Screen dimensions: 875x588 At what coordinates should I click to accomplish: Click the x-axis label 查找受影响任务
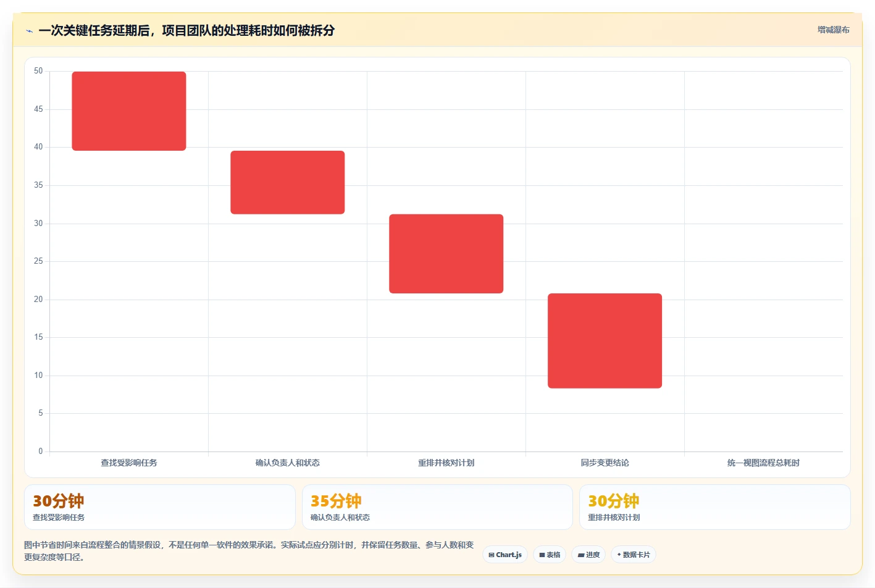[x=129, y=463]
